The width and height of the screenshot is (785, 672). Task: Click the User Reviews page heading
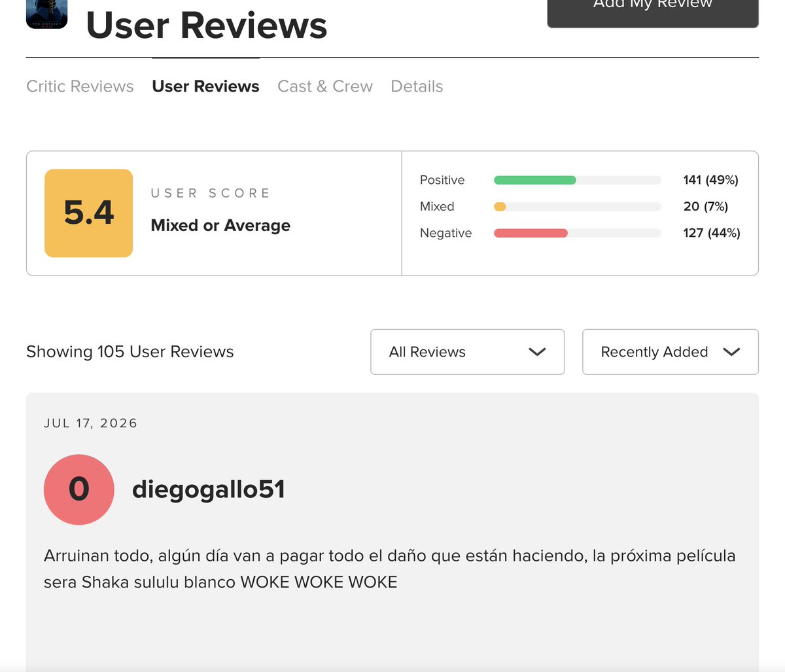click(x=207, y=26)
